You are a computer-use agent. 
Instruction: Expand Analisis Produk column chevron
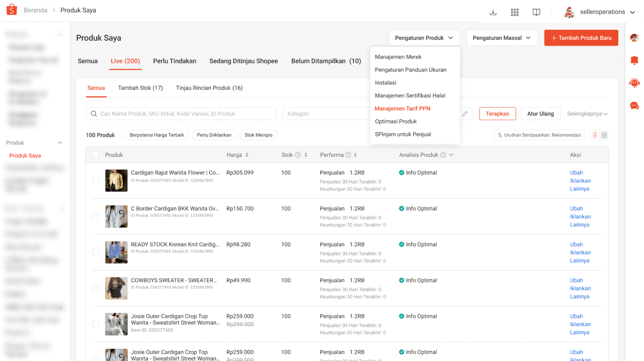pyautogui.click(x=451, y=155)
